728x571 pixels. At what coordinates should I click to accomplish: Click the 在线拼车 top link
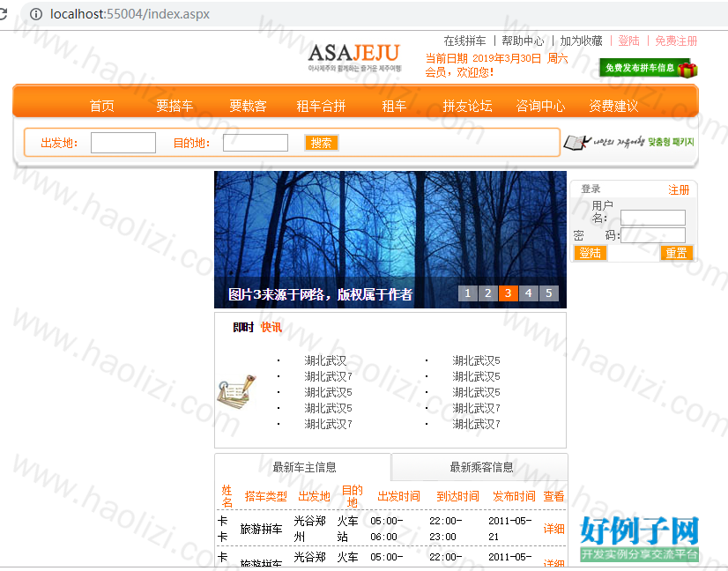click(464, 41)
